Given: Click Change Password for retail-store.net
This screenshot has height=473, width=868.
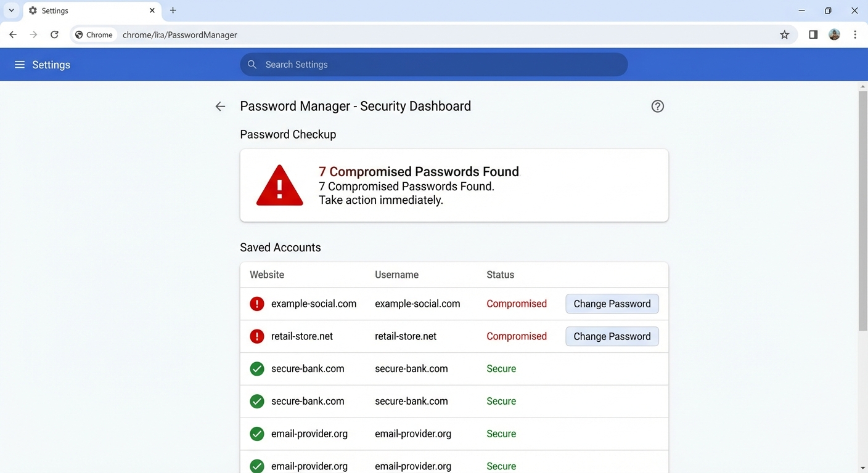Looking at the screenshot, I should 612,336.
